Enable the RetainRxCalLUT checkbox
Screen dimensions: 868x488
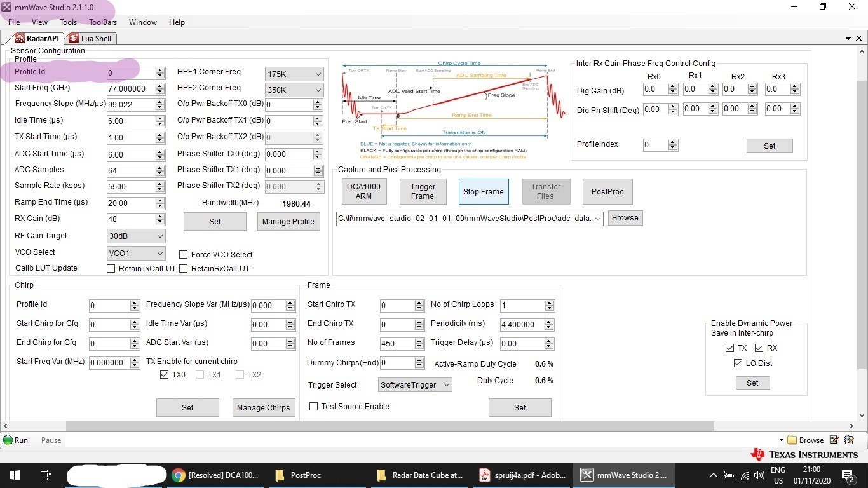coord(184,268)
